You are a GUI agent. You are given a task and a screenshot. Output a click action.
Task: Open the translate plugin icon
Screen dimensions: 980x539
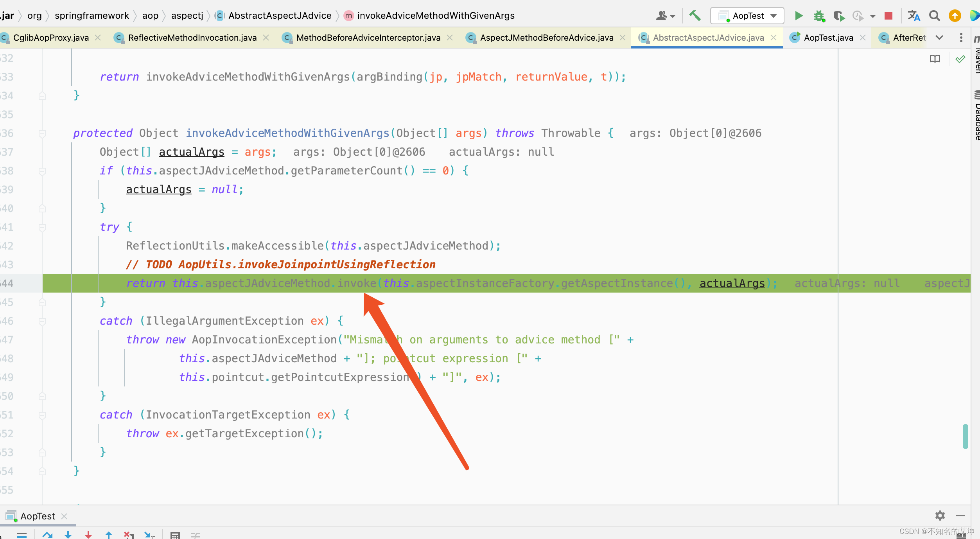pyautogui.click(x=914, y=16)
